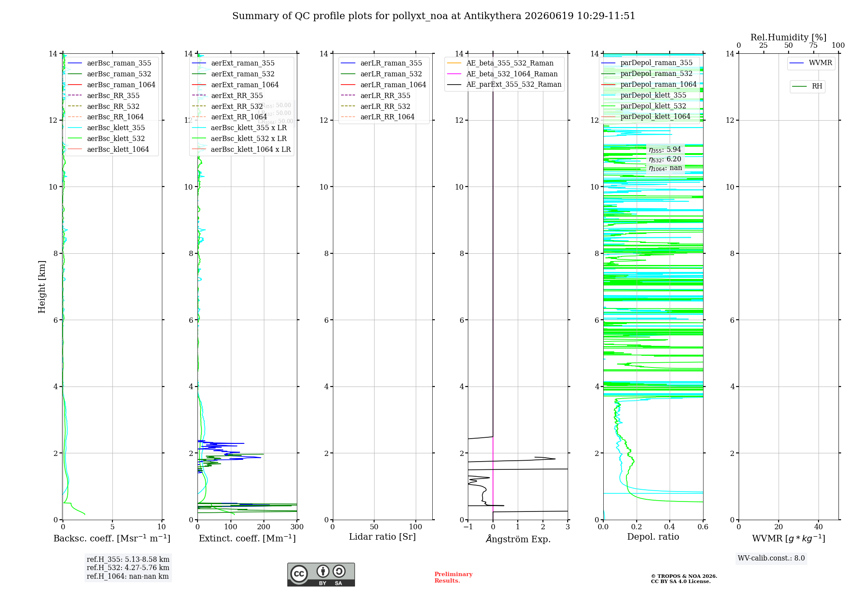Click the aerLR_RR_355 dashed legend entry
Screen dimensions: 868x590
[375, 95]
